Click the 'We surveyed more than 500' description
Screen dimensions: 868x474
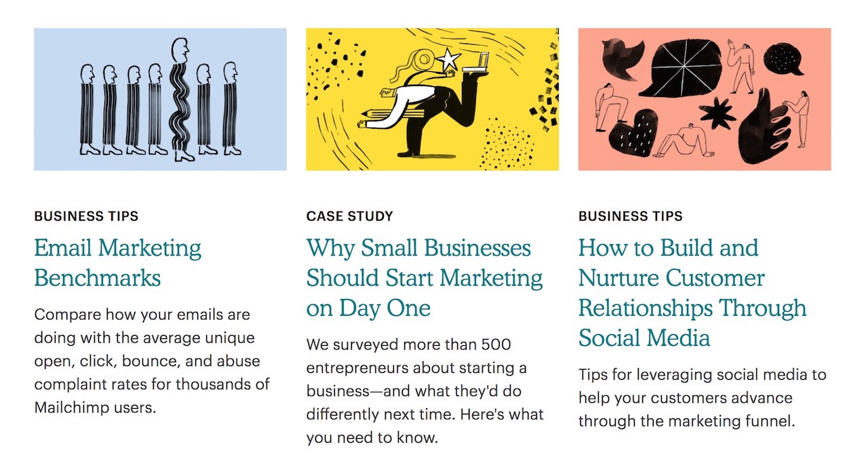(425, 391)
